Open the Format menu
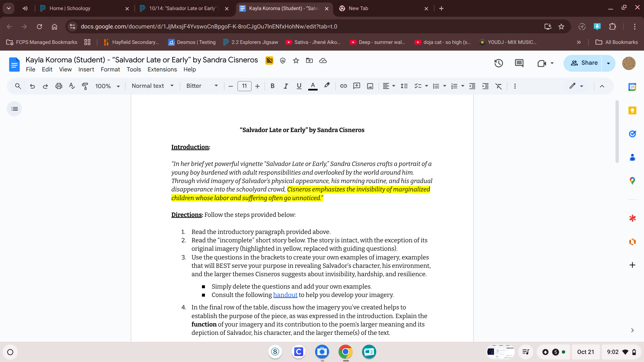This screenshot has width=644, height=362. pos(110,69)
